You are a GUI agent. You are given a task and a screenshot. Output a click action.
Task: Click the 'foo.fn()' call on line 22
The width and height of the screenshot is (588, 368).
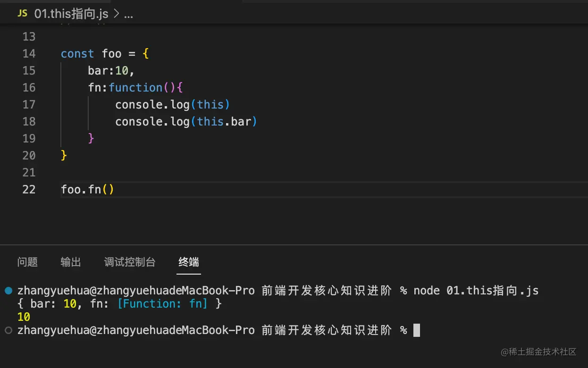point(88,190)
